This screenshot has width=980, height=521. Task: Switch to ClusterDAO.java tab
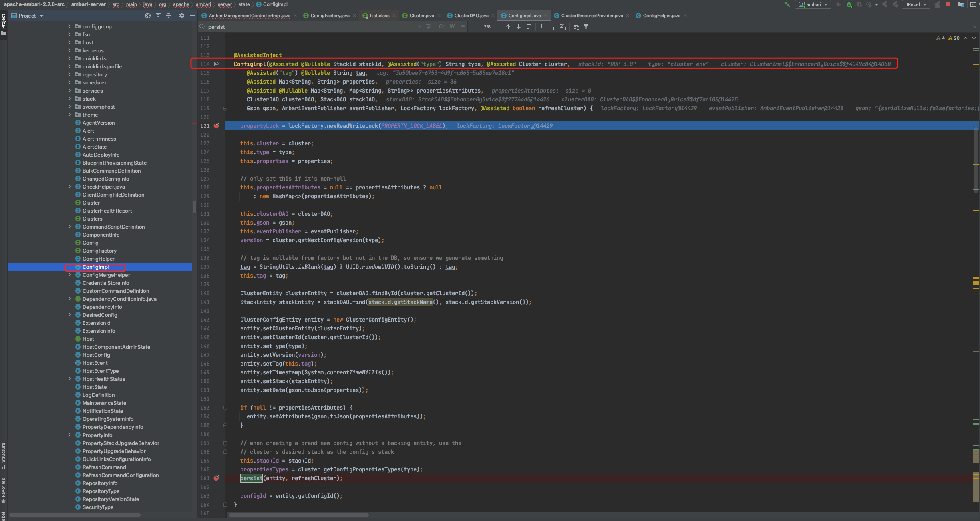pos(471,16)
